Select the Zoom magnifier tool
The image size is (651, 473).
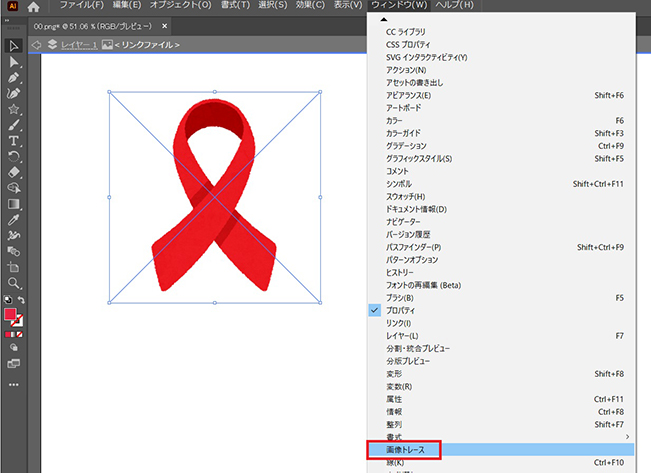pos(14,283)
